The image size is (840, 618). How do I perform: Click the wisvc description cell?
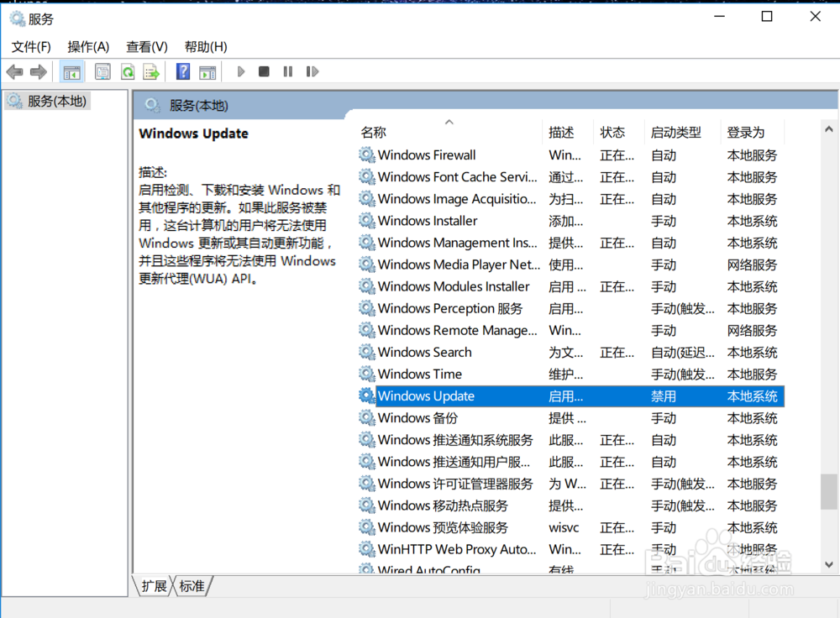tap(564, 527)
